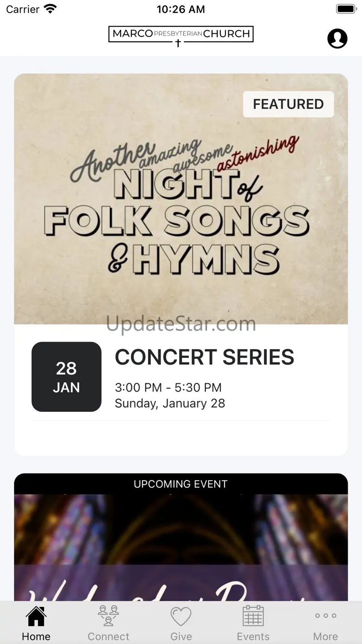Tap the Connect people icon

109,616
